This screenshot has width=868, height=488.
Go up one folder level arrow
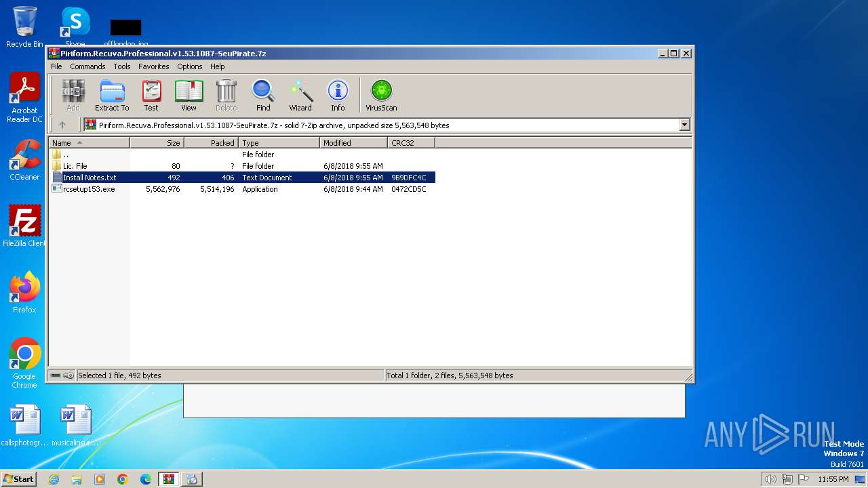(x=62, y=125)
